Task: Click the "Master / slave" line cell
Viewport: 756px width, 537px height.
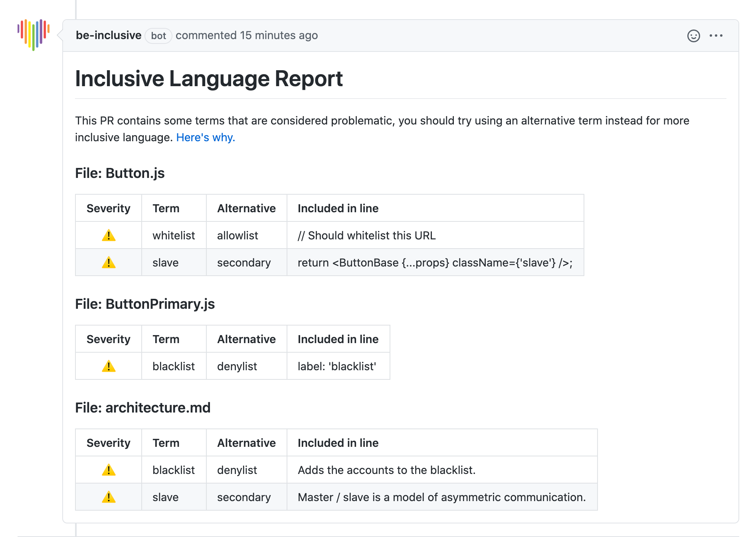Action: [442, 497]
